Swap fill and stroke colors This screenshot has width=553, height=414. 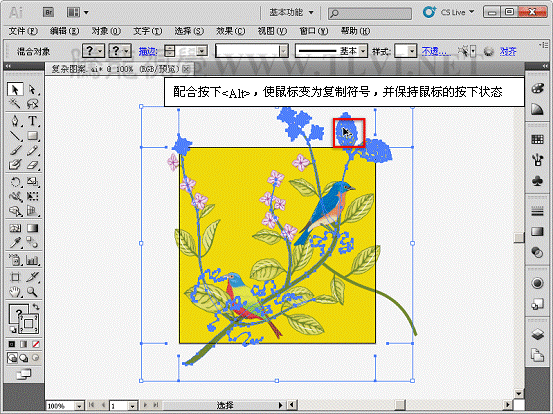pos(36,307)
